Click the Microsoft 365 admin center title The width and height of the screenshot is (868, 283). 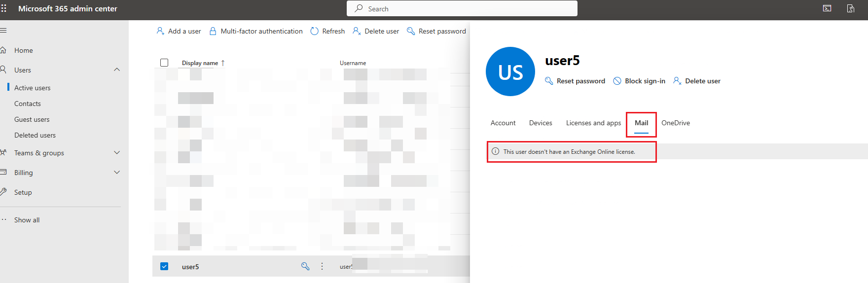pyautogui.click(x=68, y=8)
